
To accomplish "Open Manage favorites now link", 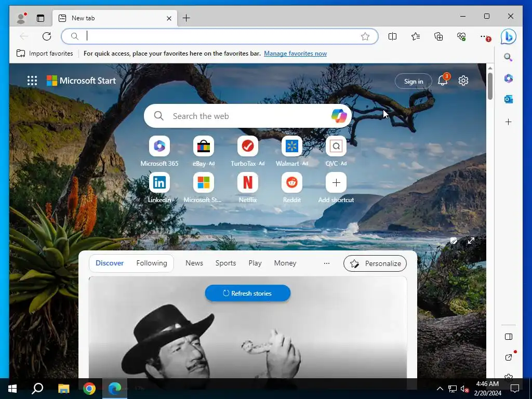I will tap(295, 54).
